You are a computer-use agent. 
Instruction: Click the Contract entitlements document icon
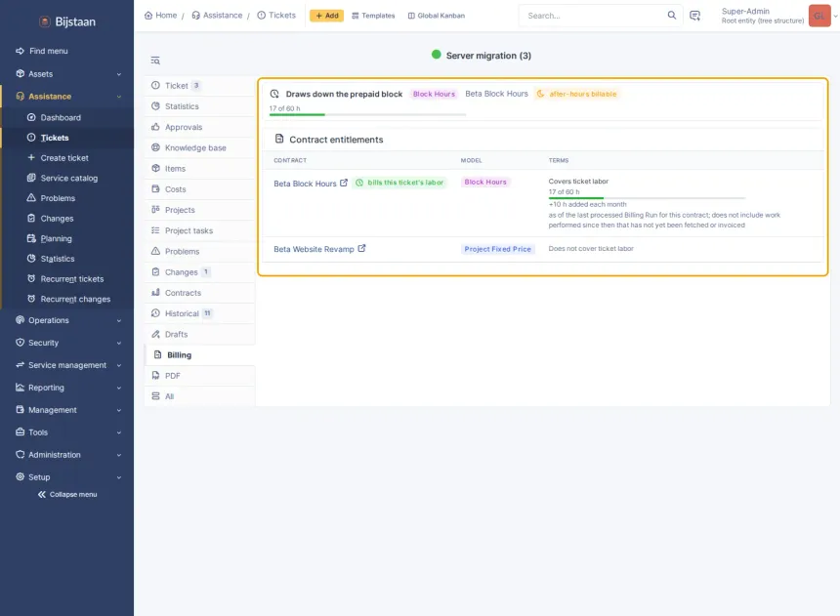coord(279,139)
